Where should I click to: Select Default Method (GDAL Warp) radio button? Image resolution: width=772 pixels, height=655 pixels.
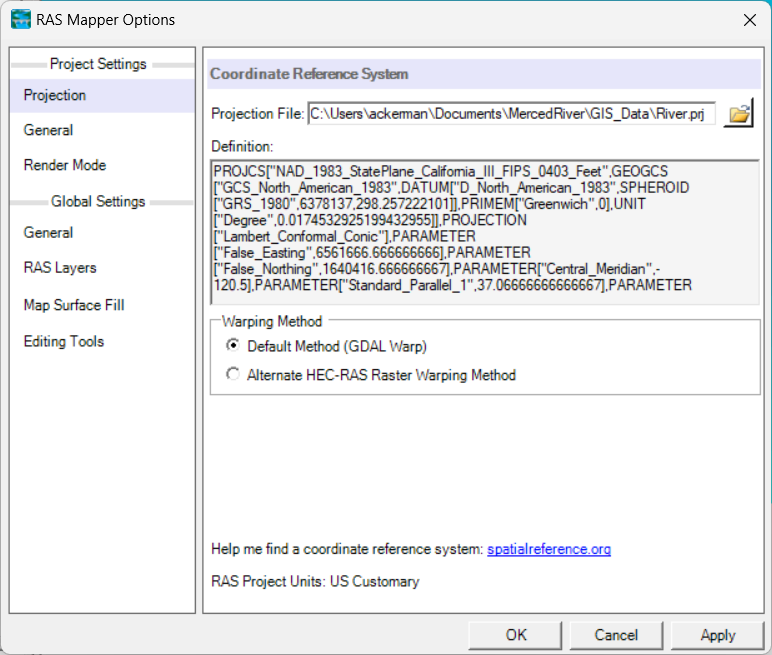coord(234,346)
